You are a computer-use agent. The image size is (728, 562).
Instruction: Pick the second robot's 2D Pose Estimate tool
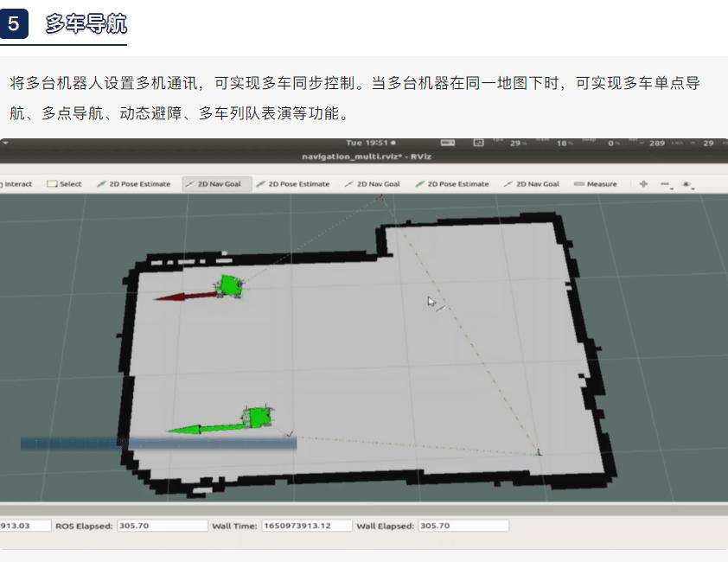pyautogui.click(x=295, y=183)
